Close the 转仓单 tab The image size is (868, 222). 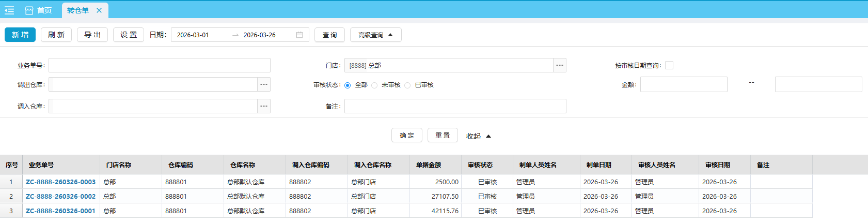point(99,10)
